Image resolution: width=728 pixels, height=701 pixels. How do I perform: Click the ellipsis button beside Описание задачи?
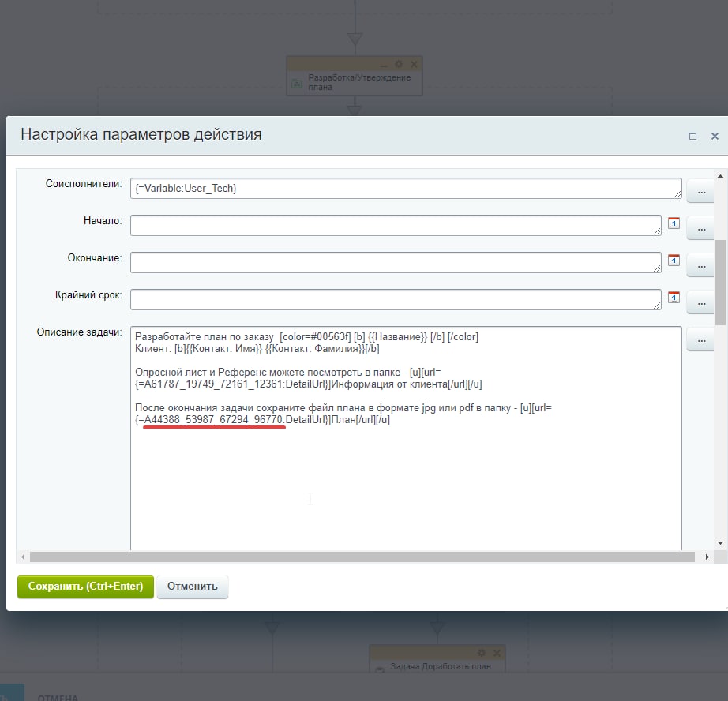click(700, 339)
